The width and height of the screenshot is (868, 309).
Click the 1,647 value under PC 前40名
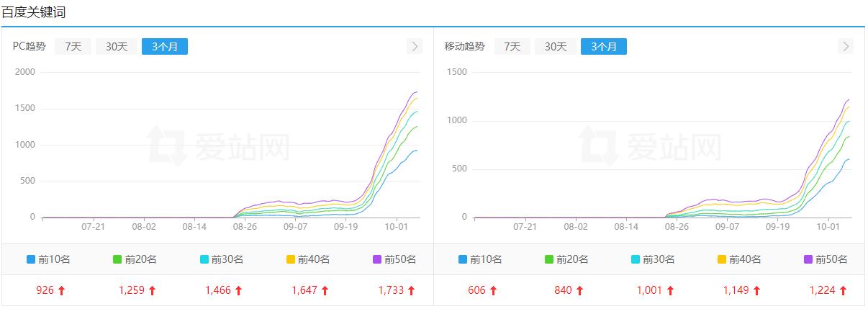tap(304, 291)
